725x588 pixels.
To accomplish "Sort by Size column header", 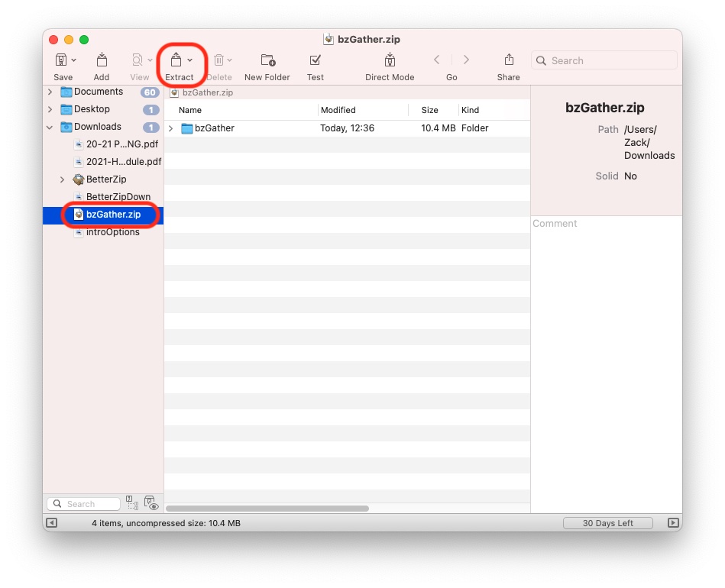I will click(x=429, y=110).
